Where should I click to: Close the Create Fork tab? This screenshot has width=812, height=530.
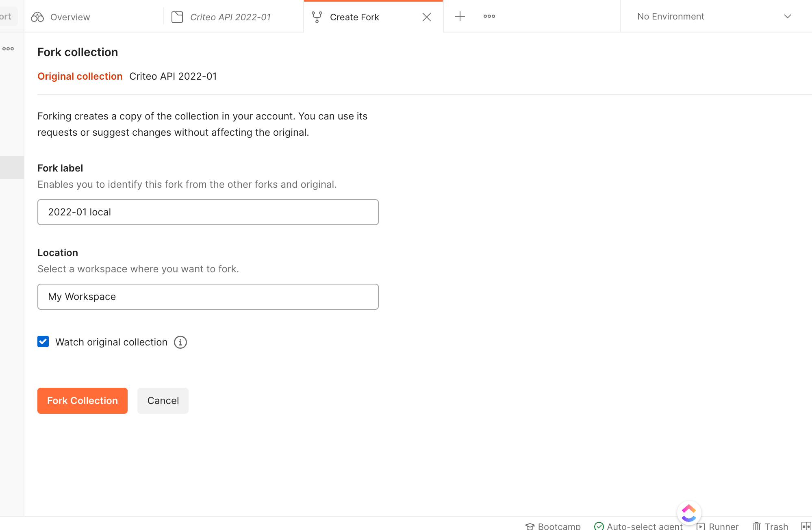(427, 17)
